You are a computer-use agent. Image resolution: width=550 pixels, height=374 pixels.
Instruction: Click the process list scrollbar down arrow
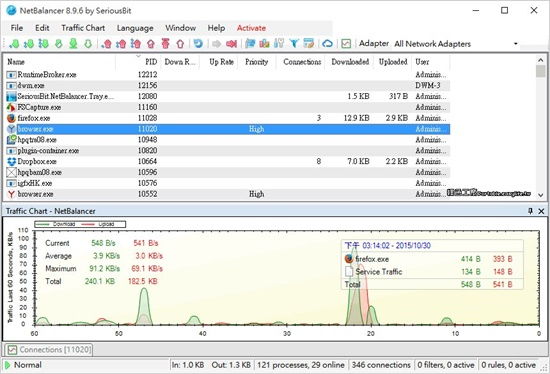[x=541, y=195]
